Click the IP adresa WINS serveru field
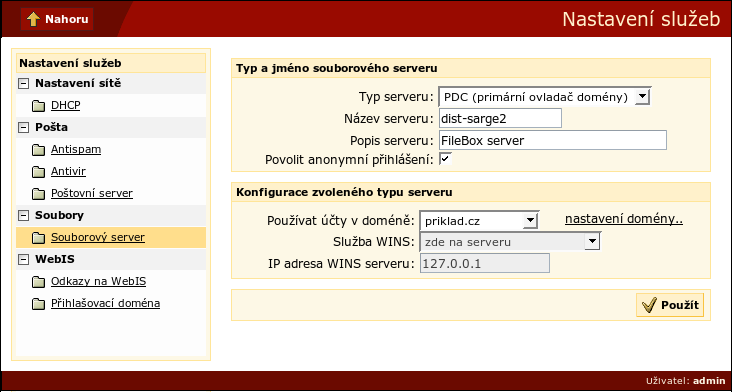 point(485,264)
